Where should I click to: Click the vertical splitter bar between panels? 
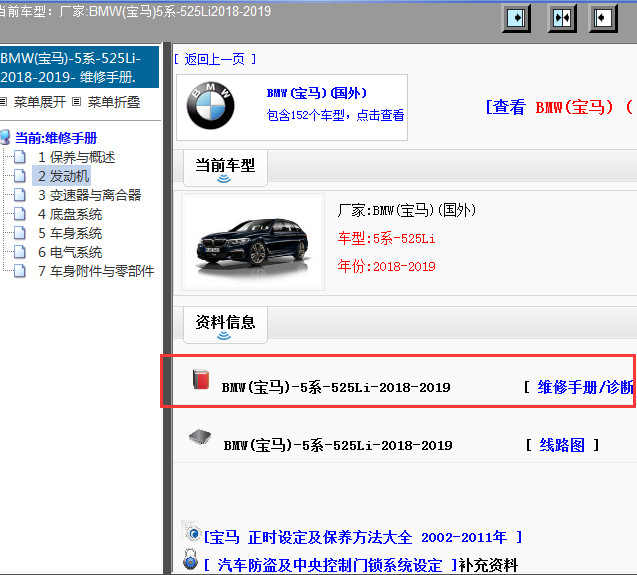point(167,309)
